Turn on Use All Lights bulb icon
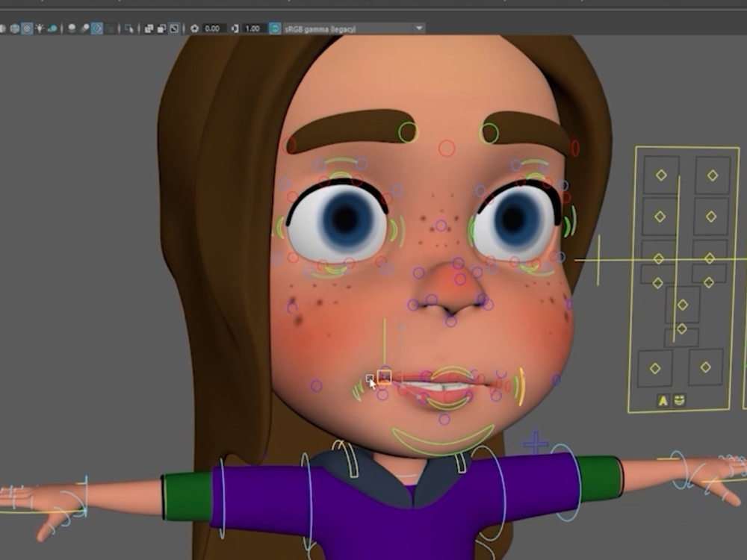 (40, 28)
